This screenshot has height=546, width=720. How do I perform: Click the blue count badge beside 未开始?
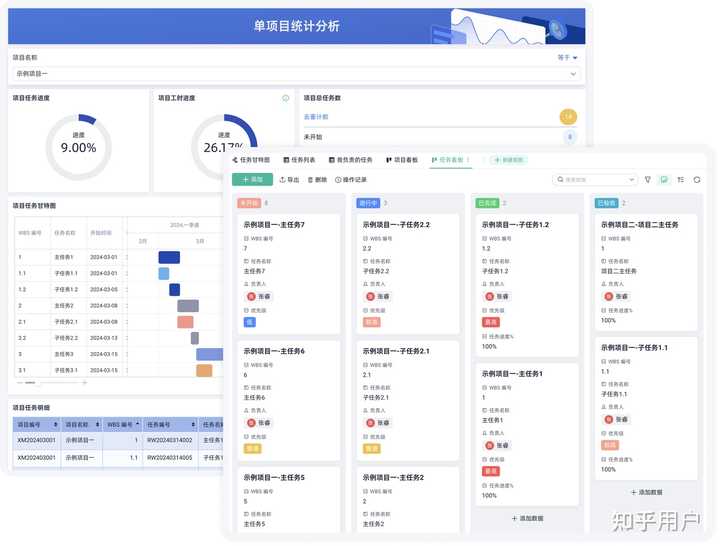pyautogui.click(x=570, y=137)
